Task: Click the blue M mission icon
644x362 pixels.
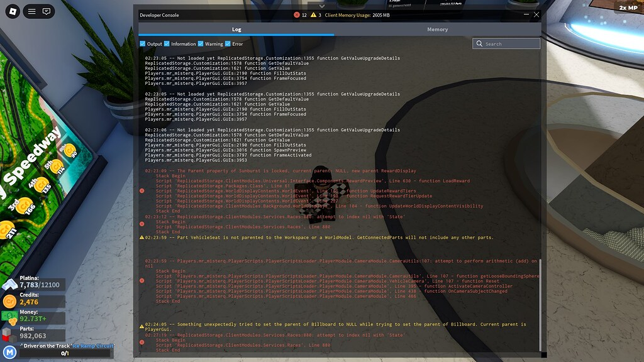Action: coord(9,352)
